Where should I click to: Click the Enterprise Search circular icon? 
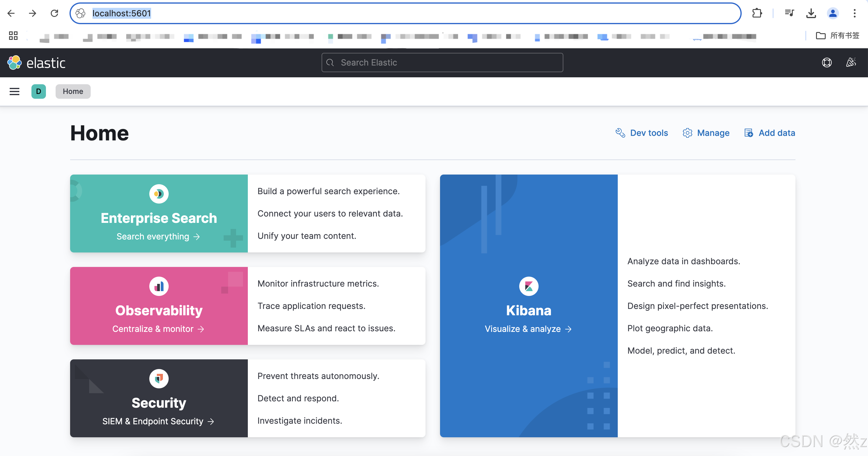(x=159, y=194)
